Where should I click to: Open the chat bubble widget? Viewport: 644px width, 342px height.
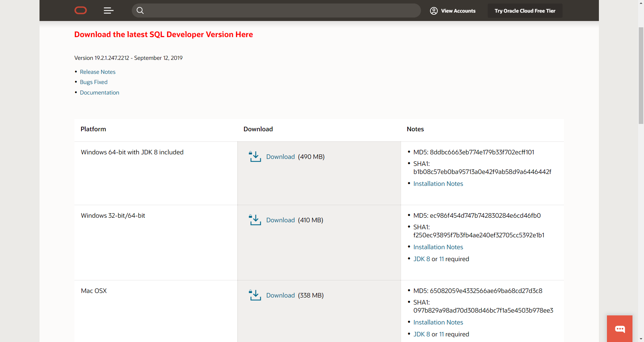(x=620, y=329)
